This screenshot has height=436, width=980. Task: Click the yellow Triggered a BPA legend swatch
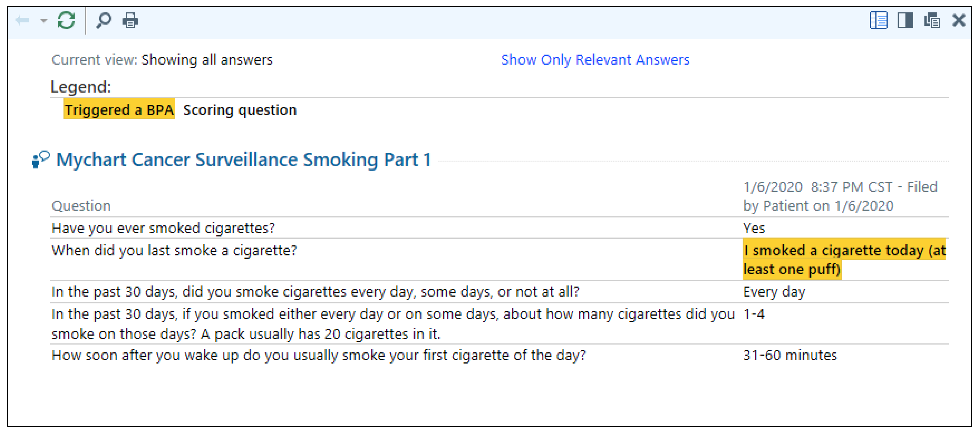click(x=119, y=110)
